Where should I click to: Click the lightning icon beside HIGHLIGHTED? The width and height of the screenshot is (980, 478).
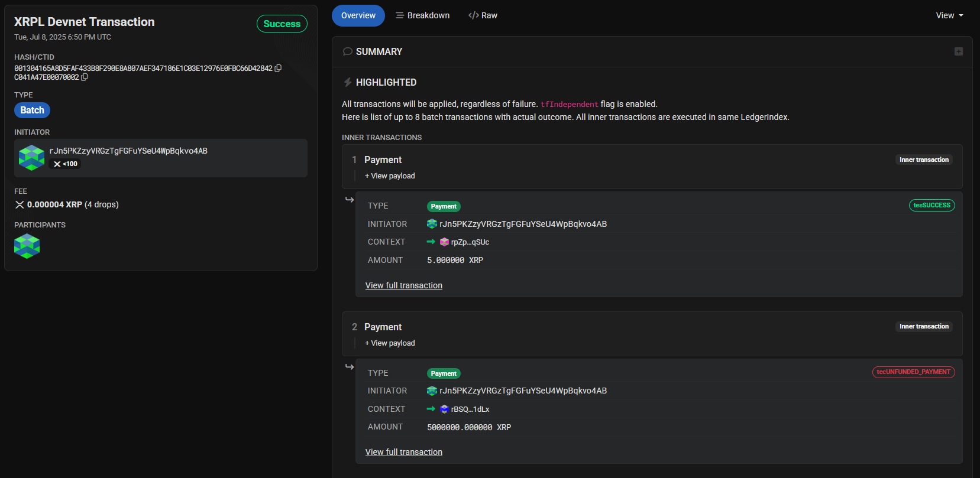click(x=348, y=82)
